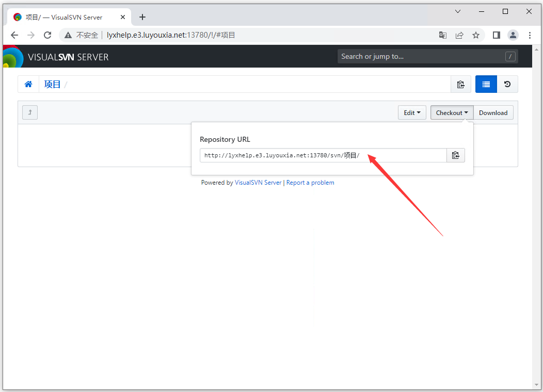Go up to parent folder
Image resolution: width=543 pixels, height=392 pixels.
point(30,112)
